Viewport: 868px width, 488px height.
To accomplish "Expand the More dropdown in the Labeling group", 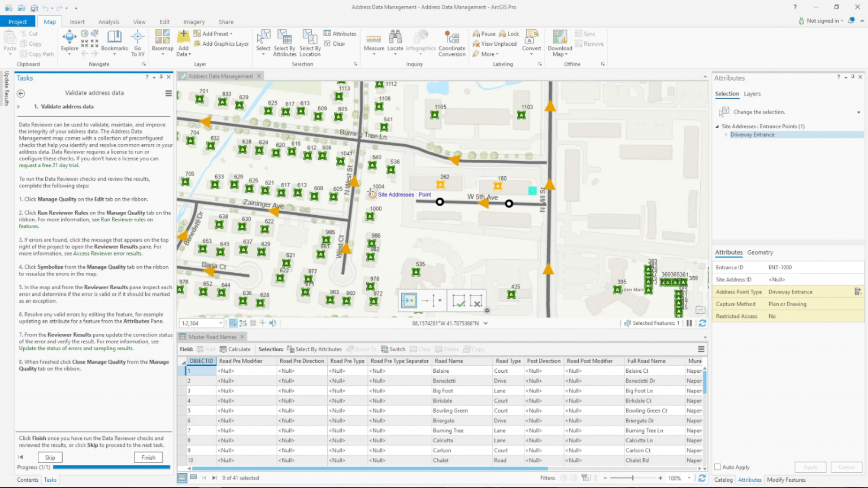I will (487, 54).
